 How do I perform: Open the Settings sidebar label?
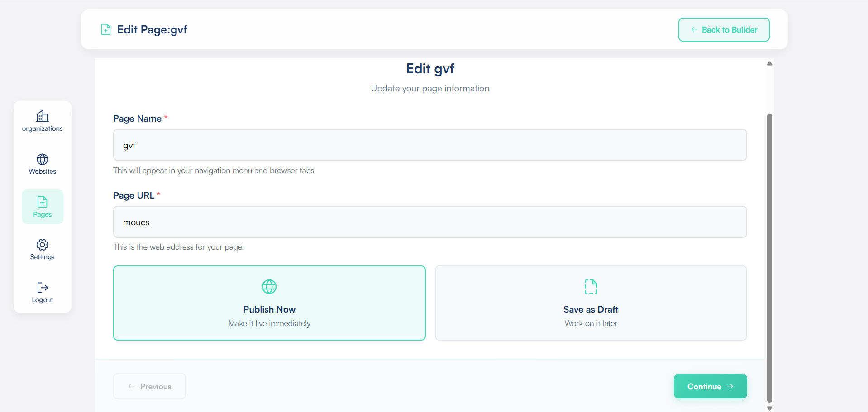[43, 257]
